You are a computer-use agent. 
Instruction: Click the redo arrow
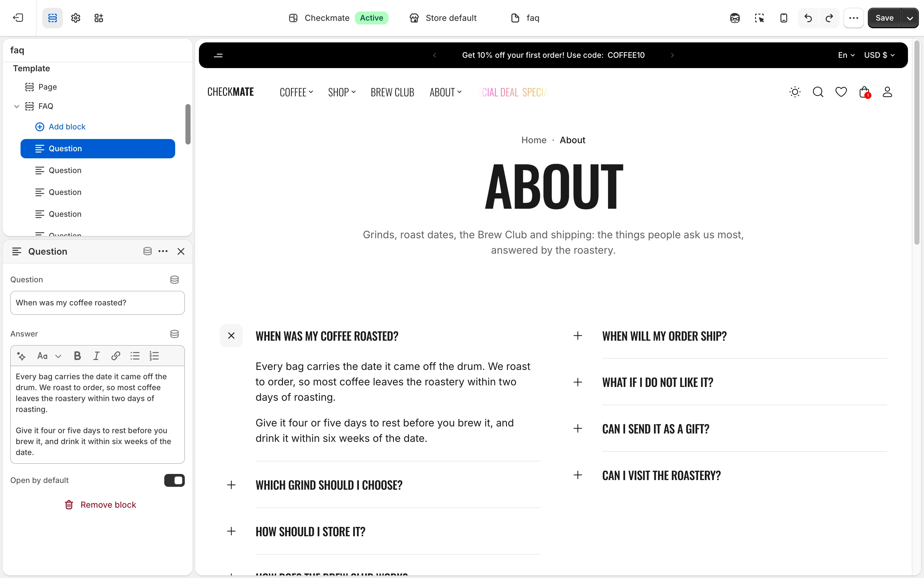tap(829, 18)
